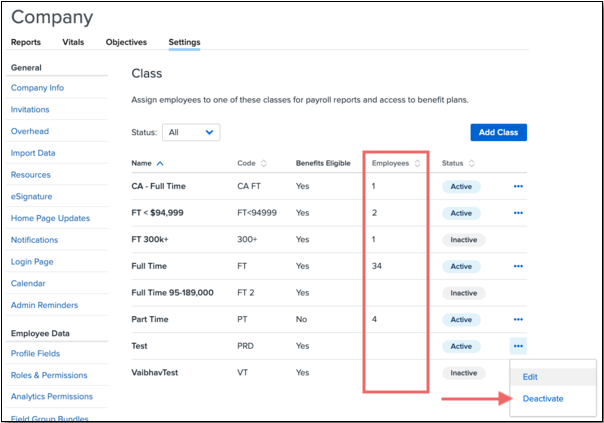Switch to the Reports tab
The height and width of the screenshot is (423, 604).
26,42
